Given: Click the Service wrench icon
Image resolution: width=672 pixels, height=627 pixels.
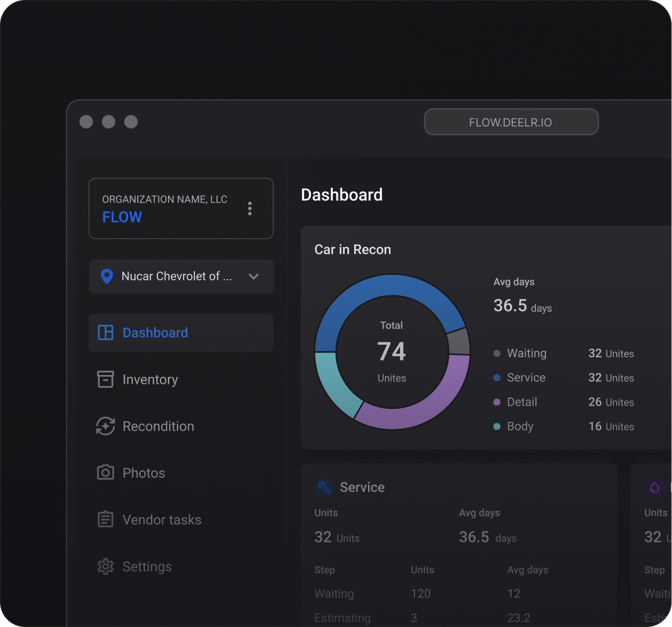Looking at the screenshot, I should click(324, 487).
